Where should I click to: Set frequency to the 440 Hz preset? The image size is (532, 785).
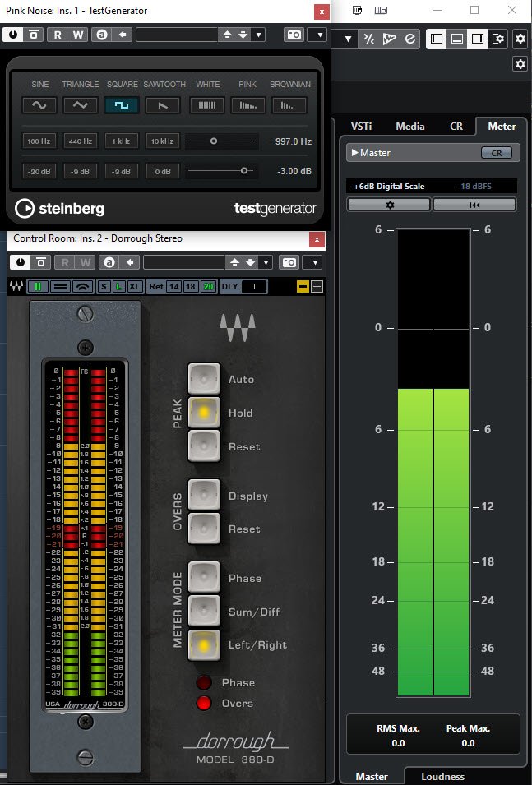tap(80, 141)
